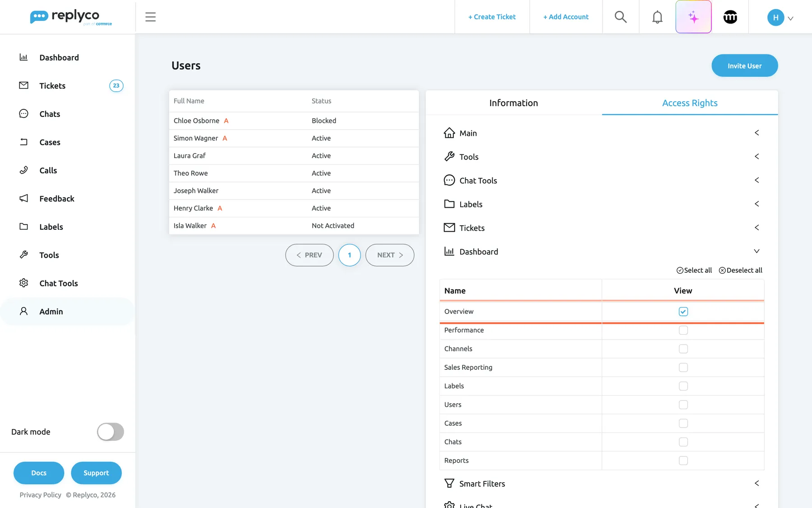
Task: Click Deselect all permissions link
Action: click(x=740, y=270)
